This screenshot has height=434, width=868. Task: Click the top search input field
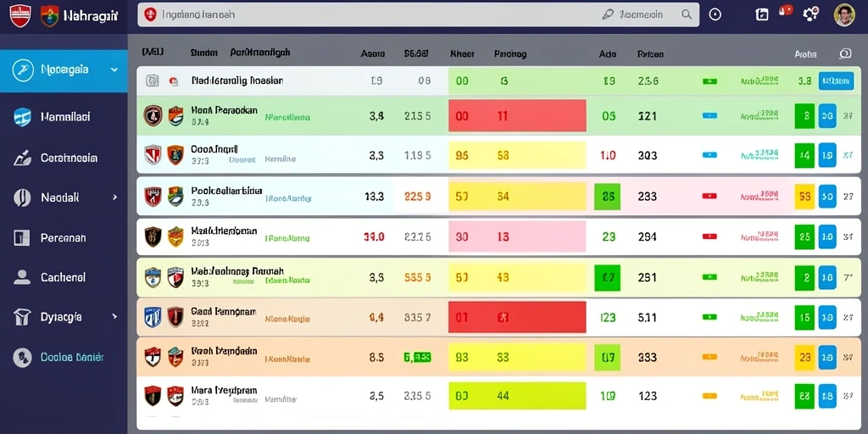pos(418,15)
